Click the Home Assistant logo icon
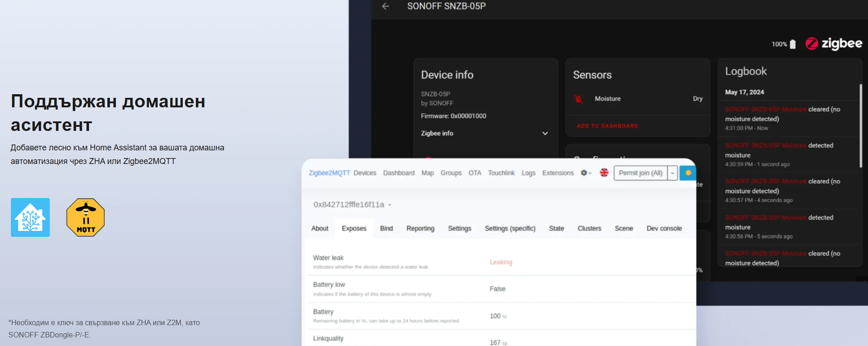868x346 pixels. 30,217
